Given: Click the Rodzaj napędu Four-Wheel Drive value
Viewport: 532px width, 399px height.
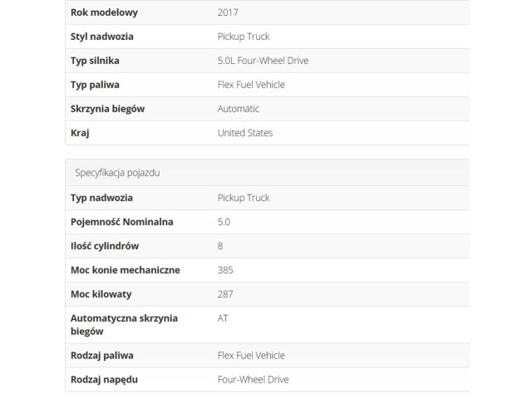Looking at the screenshot, I should tap(253, 379).
